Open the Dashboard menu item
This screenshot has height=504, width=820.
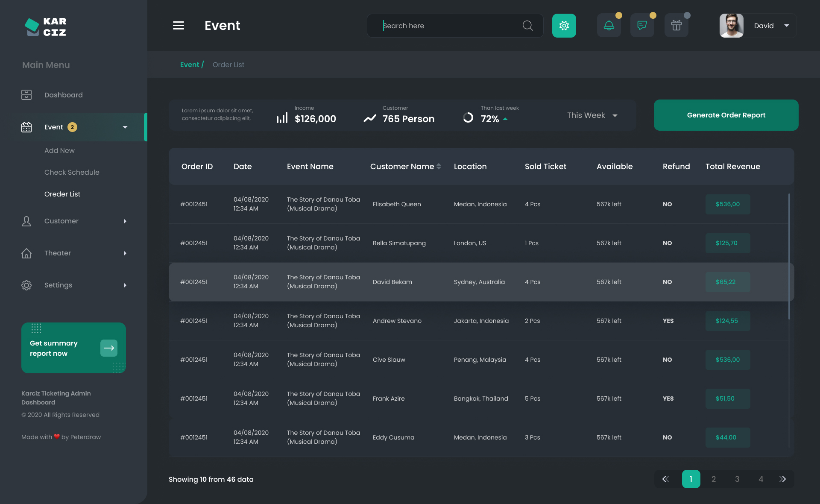pyautogui.click(x=63, y=95)
